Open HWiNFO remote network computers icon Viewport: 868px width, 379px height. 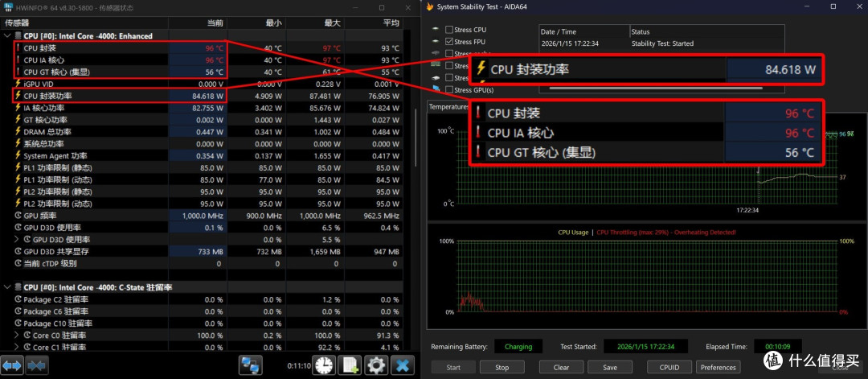pyautogui.click(x=250, y=365)
